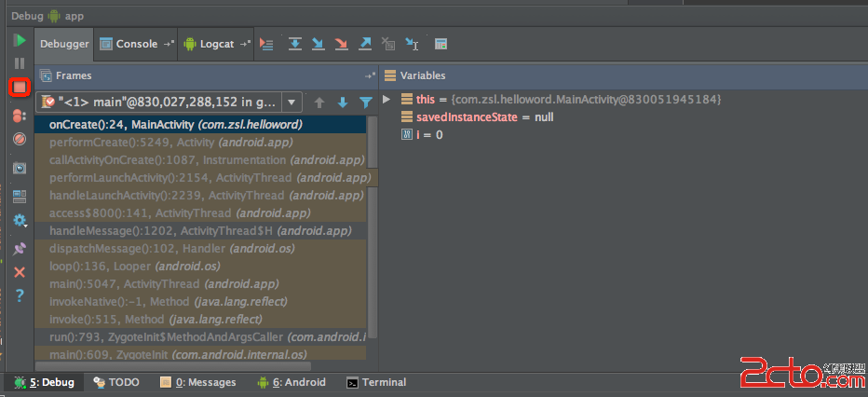The image size is (868, 397).
Task: Open View Breakpoints dialog
Action: click(x=20, y=116)
